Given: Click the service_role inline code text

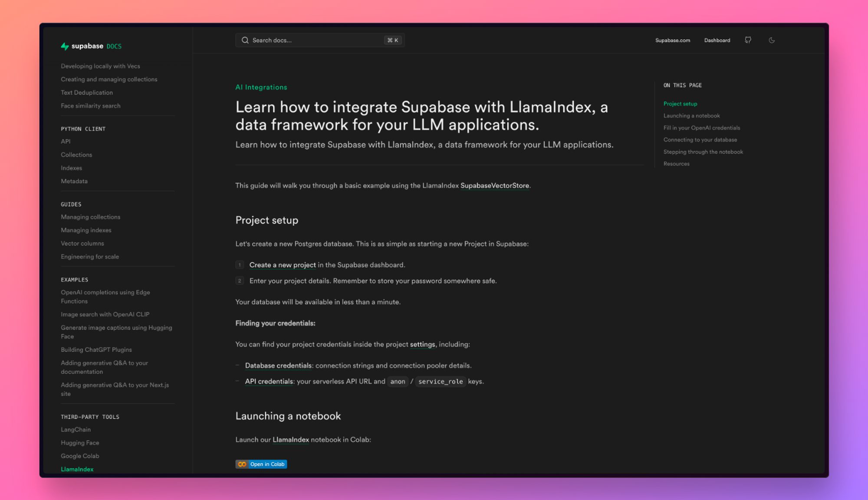Looking at the screenshot, I should click(441, 382).
